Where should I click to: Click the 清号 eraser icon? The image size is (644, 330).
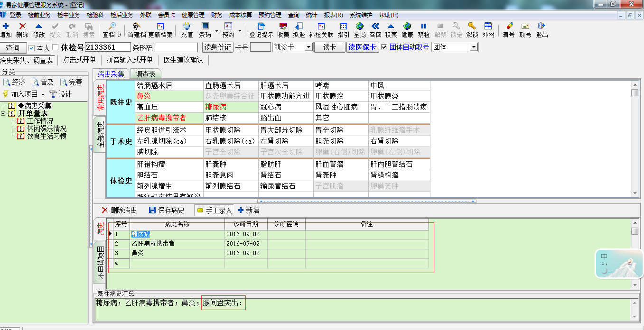(509, 26)
